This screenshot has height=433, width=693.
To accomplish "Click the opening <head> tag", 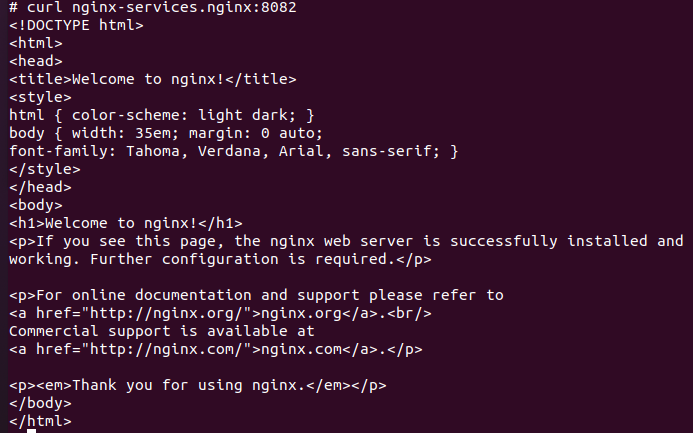I will click(35, 61).
